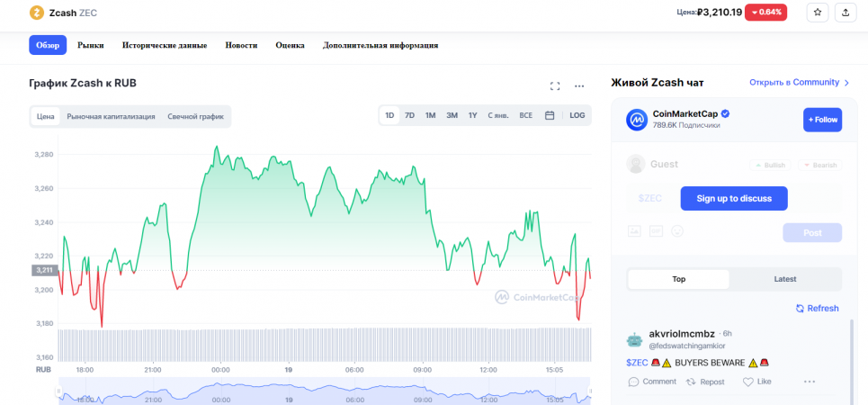Click График Zcash к RUB heading
Image resolution: width=868 pixels, height=405 pixels.
(x=83, y=84)
